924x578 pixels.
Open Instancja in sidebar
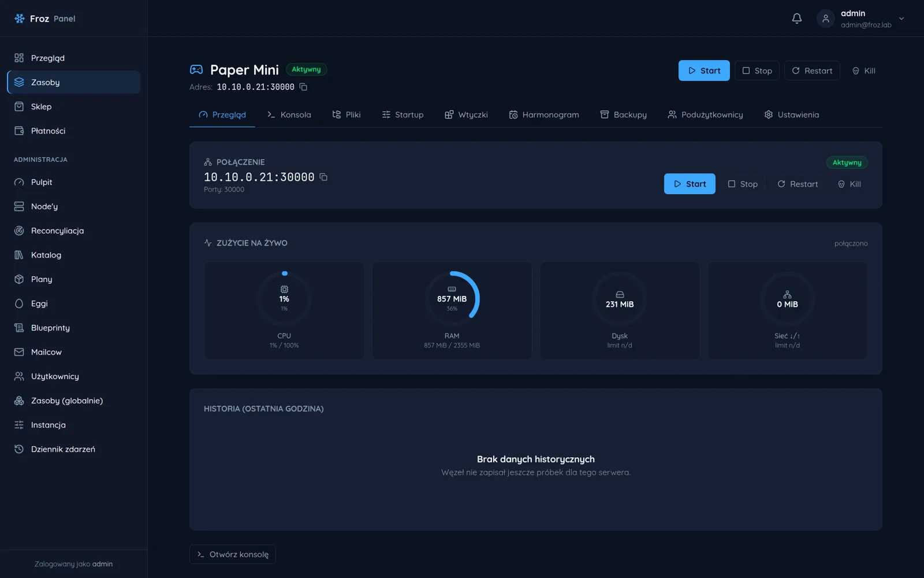74,425
